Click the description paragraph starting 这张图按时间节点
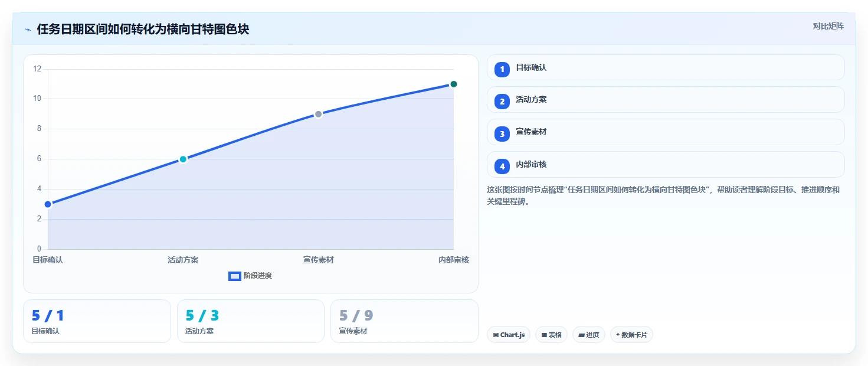 (x=663, y=195)
